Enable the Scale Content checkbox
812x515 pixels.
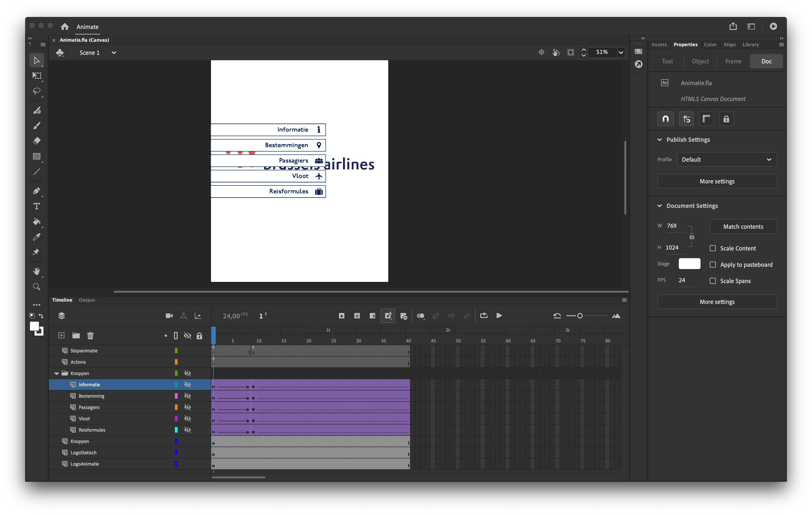click(x=713, y=248)
